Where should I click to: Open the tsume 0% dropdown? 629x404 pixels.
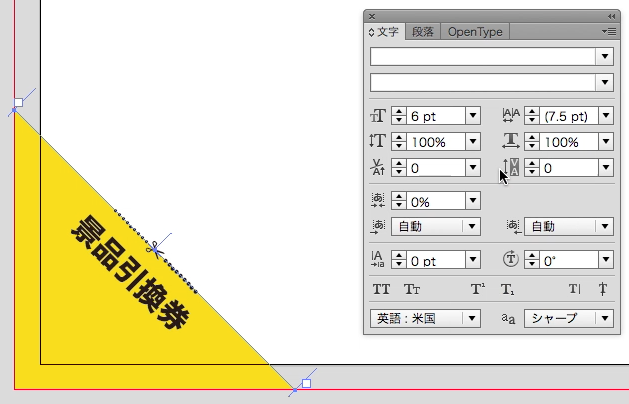pyautogui.click(x=473, y=201)
